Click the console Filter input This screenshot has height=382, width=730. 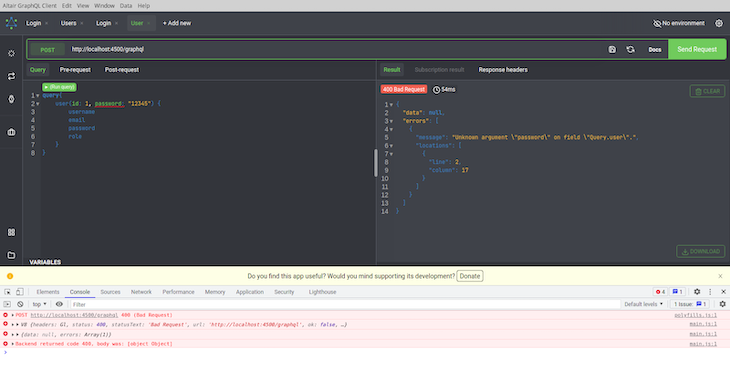point(345,304)
